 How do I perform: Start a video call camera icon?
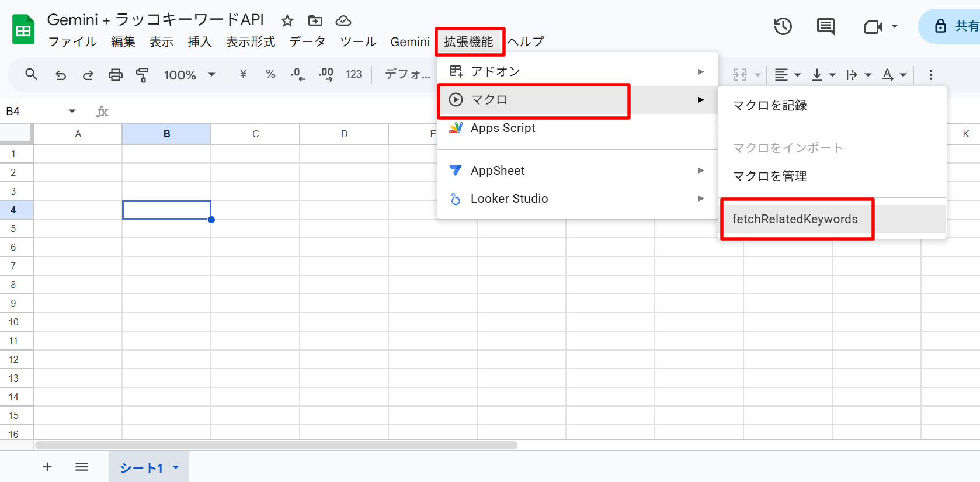(x=873, y=26)
